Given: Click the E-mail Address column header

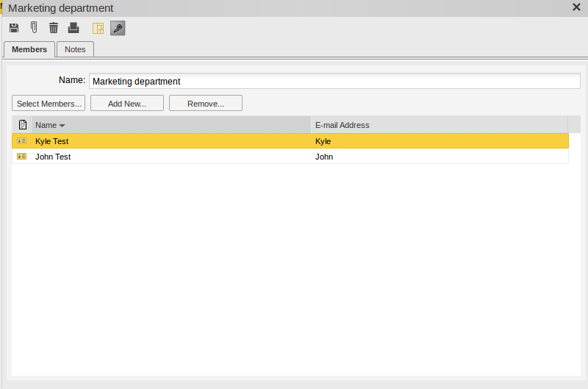Looking at the screenshot, I should click(x=439, y=125).
